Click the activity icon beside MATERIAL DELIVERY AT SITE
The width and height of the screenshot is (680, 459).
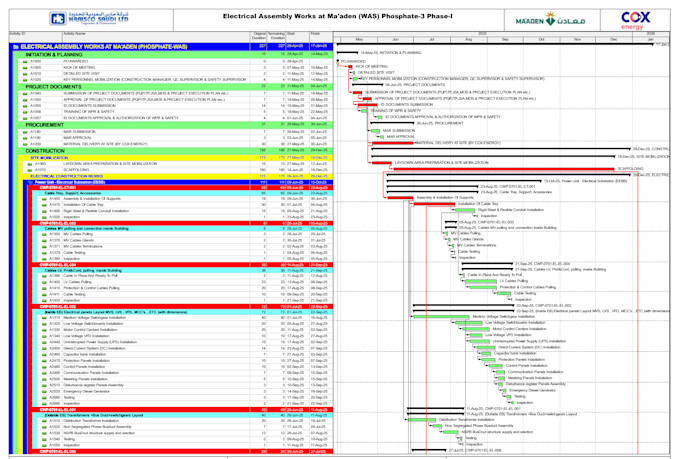tap(25, 144)
